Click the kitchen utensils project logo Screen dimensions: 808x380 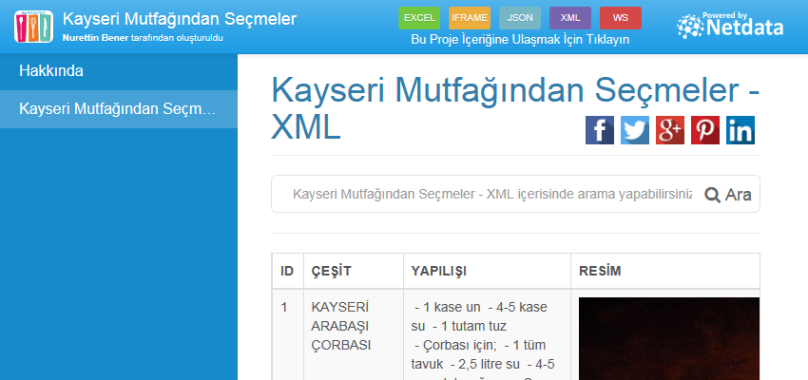[33, 26]
